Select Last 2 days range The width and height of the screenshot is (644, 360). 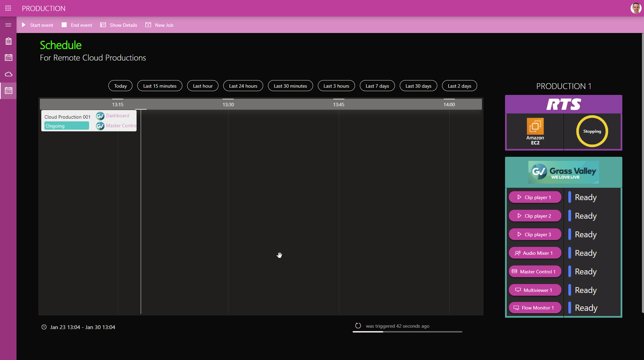[x=459, y=86]
